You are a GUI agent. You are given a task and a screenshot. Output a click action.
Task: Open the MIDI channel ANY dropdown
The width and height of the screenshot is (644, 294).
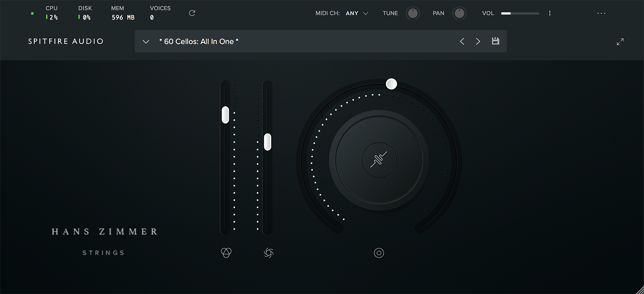point(357,13)
